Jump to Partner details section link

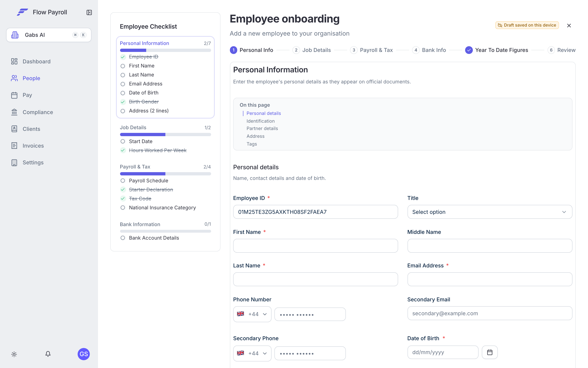pos(262,129)
